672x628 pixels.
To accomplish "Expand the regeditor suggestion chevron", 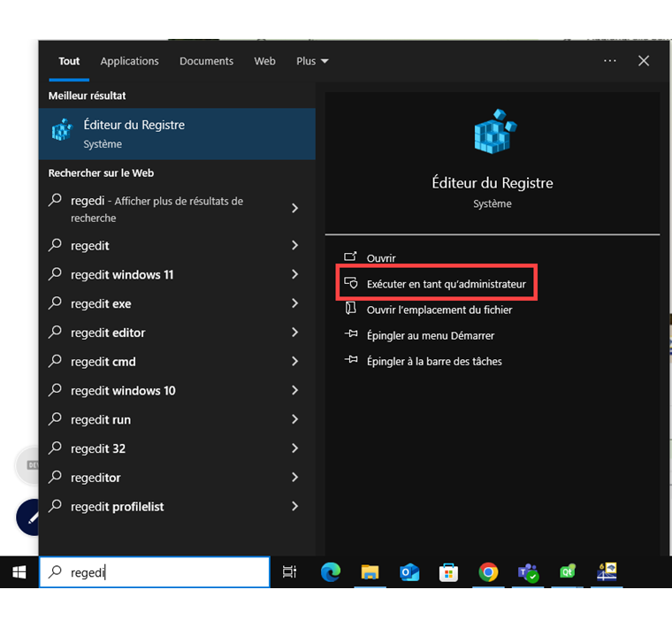I will (x=294, y=477).
